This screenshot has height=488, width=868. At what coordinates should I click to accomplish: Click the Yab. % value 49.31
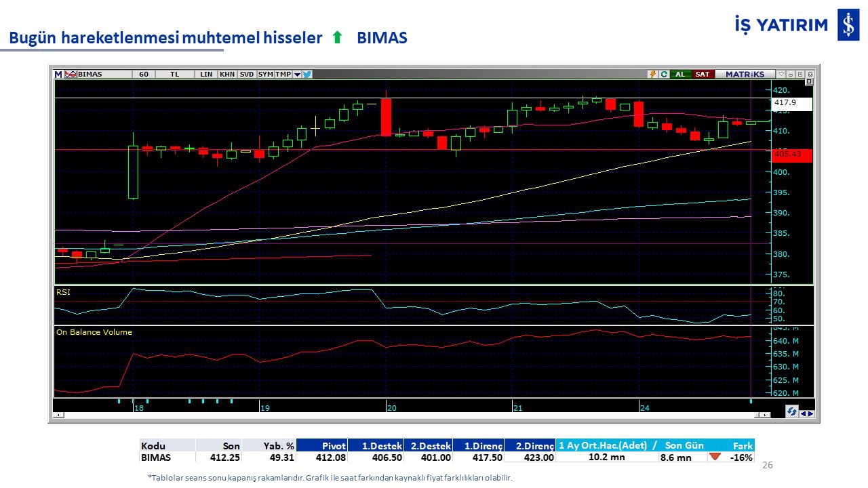click(282, 457)
